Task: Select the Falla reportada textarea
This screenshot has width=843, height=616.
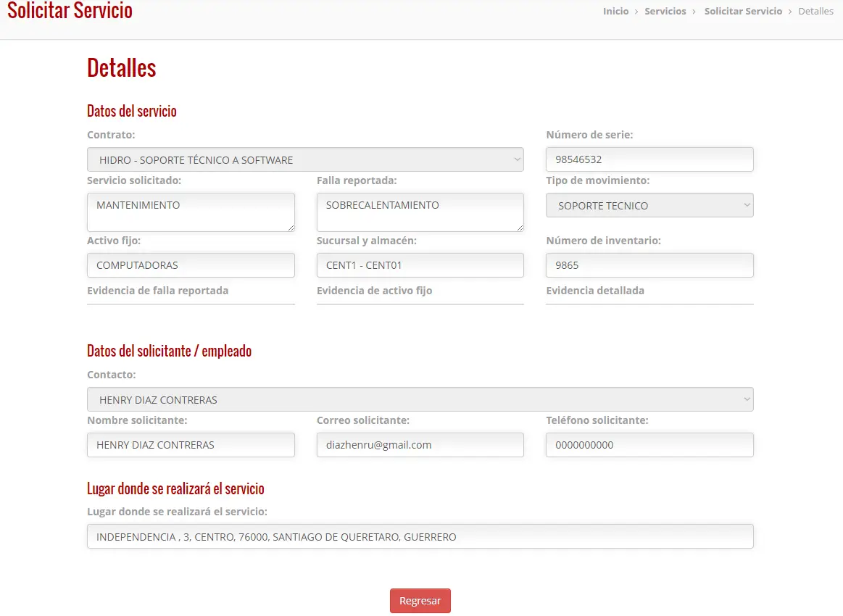Action: pos(420,212)
